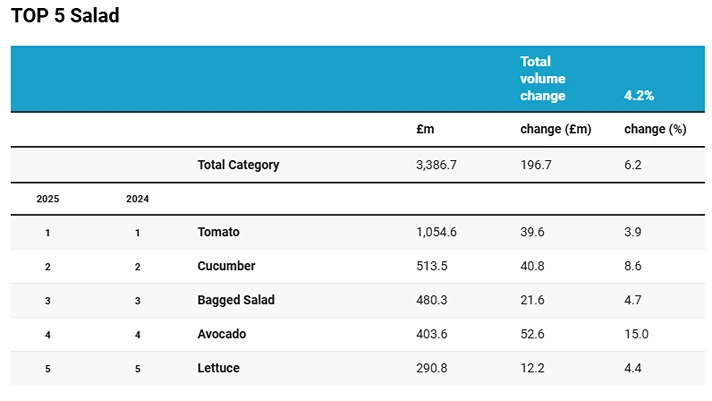Select the 3,386.7 total value cell
The height and width of the screenshot is (401, 712).
[436, 165]
